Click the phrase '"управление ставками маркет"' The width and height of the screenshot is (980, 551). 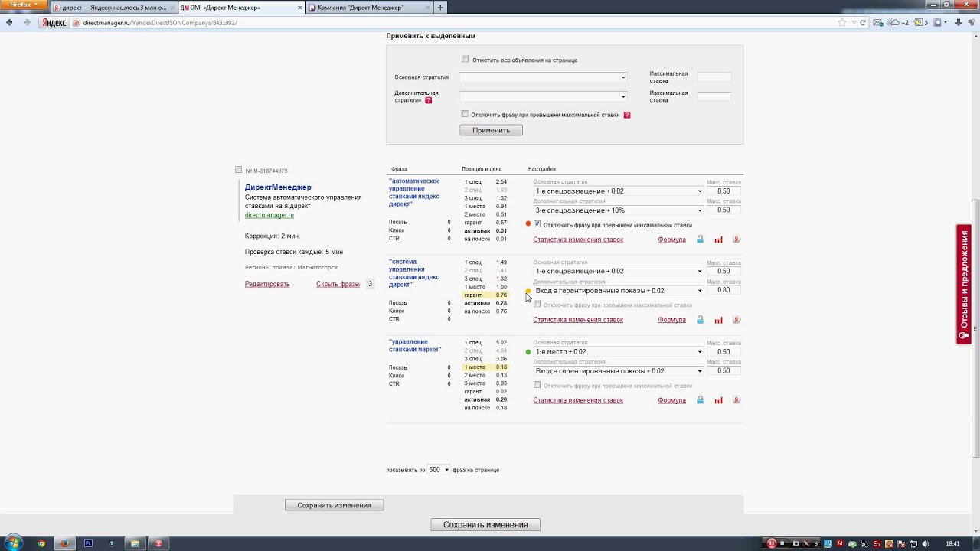(x=415, y=346)
